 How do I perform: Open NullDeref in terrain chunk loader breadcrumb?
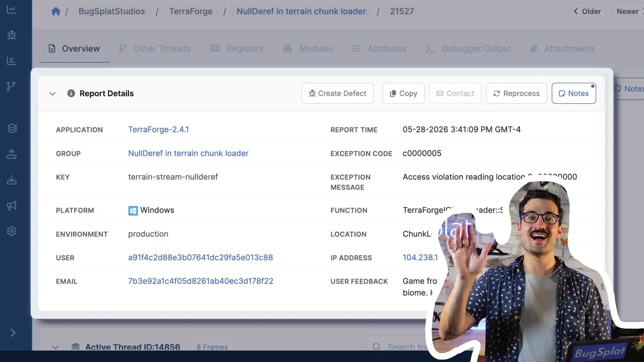301,11
